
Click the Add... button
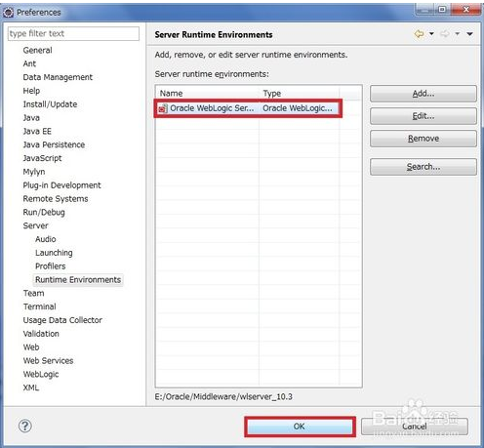coord(423,94)
